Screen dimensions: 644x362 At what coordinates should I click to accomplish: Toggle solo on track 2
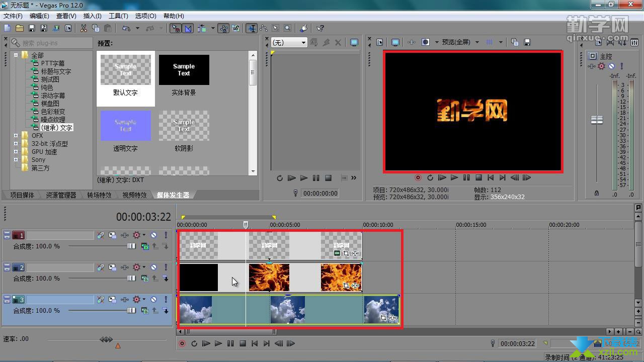(166, 267)
